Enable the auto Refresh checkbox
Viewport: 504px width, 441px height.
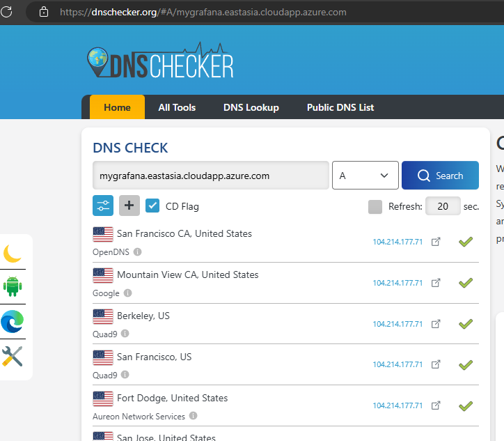[375, 206]
